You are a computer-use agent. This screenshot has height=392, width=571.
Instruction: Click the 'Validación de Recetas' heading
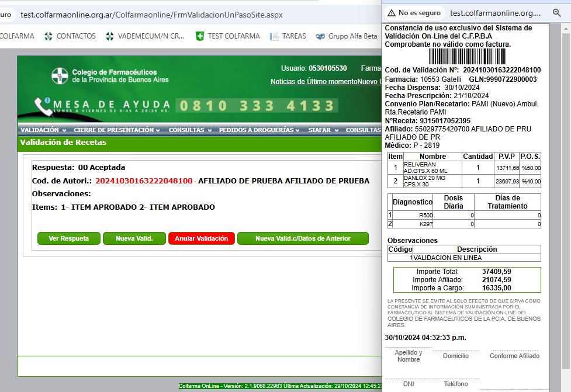point(63,143)
